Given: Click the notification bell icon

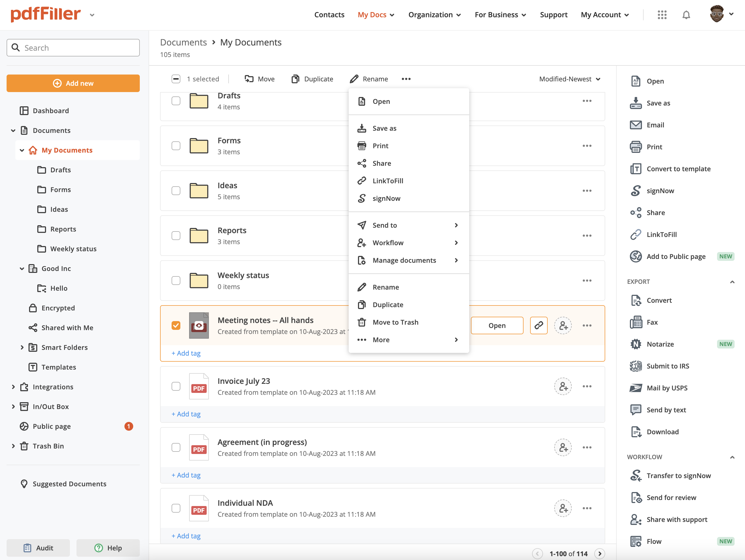Looking at the screenshot, I should coord(686,15).
